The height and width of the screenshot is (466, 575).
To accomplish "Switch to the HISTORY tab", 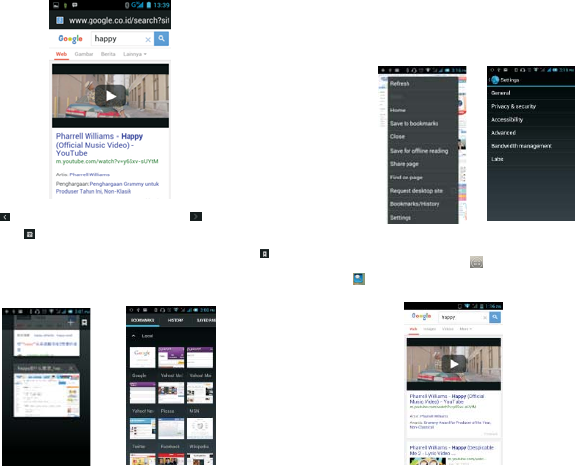I will tap(175, 320).
